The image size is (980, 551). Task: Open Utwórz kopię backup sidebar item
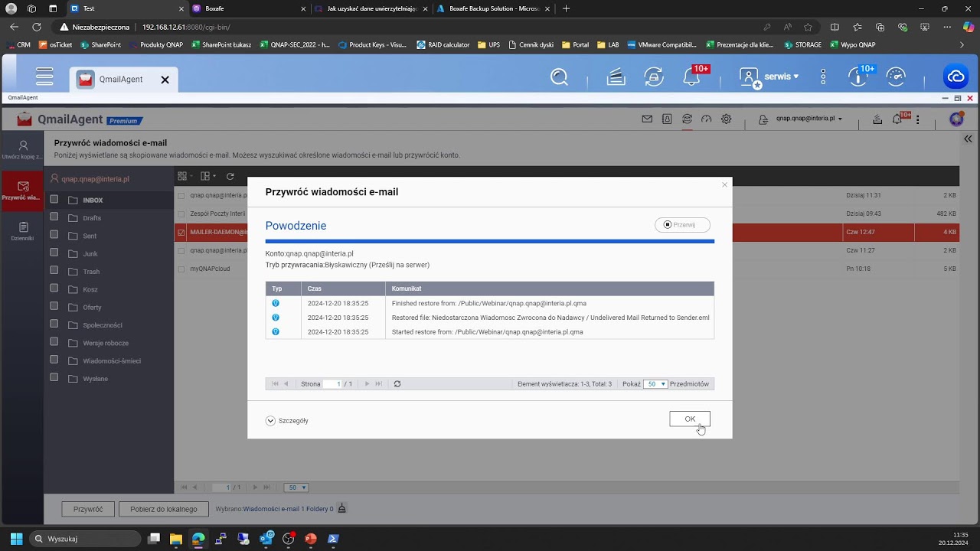(22, 150)
